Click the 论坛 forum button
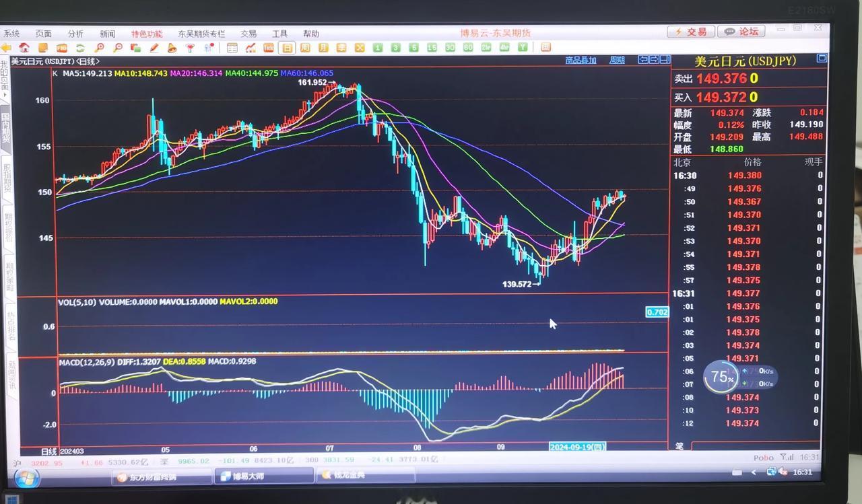 [x=740, y=32]
